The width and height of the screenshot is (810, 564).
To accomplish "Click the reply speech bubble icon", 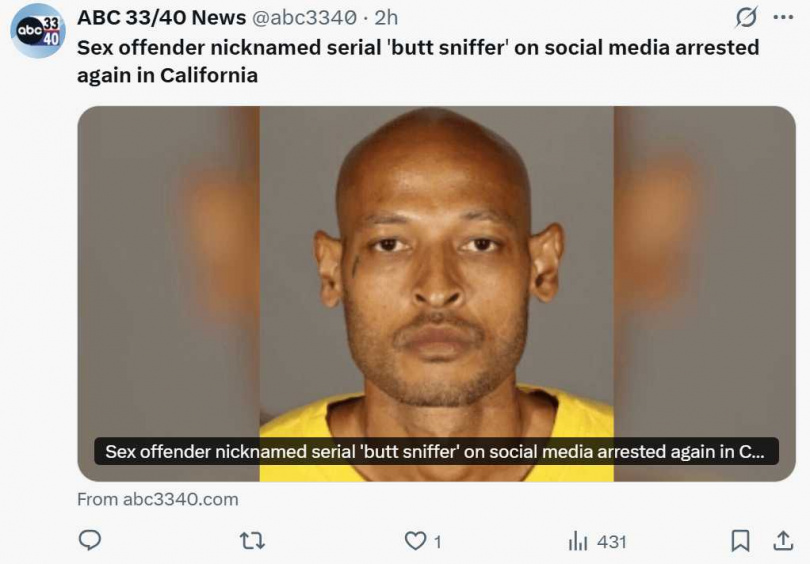I will (89, 540).
